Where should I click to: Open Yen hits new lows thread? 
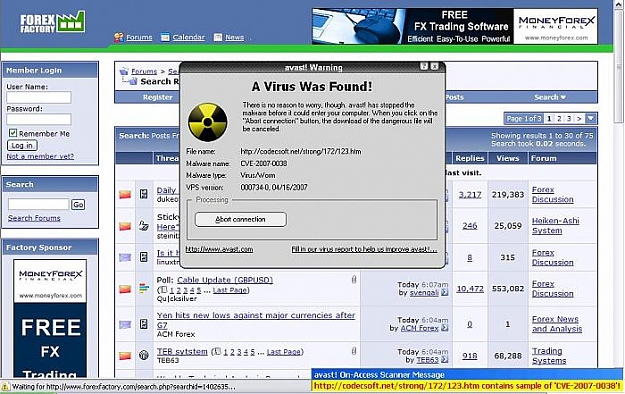coord(256,320)
